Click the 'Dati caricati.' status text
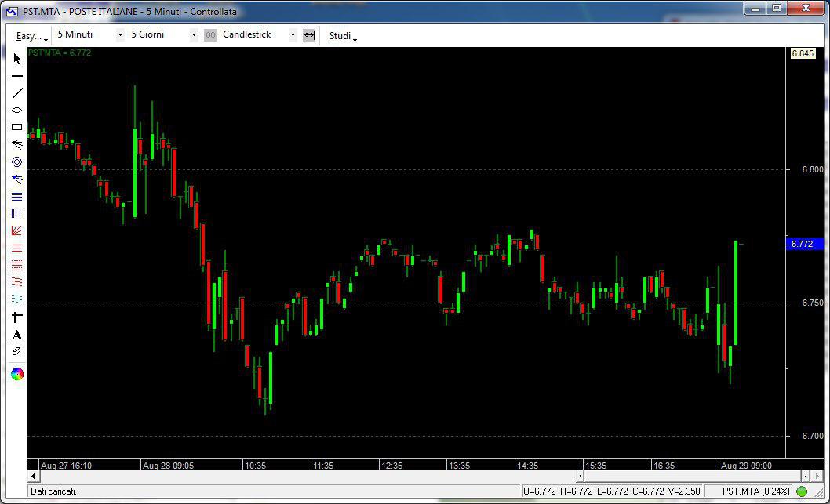This screenshot has height=504, width=830. tap(54, 491)
